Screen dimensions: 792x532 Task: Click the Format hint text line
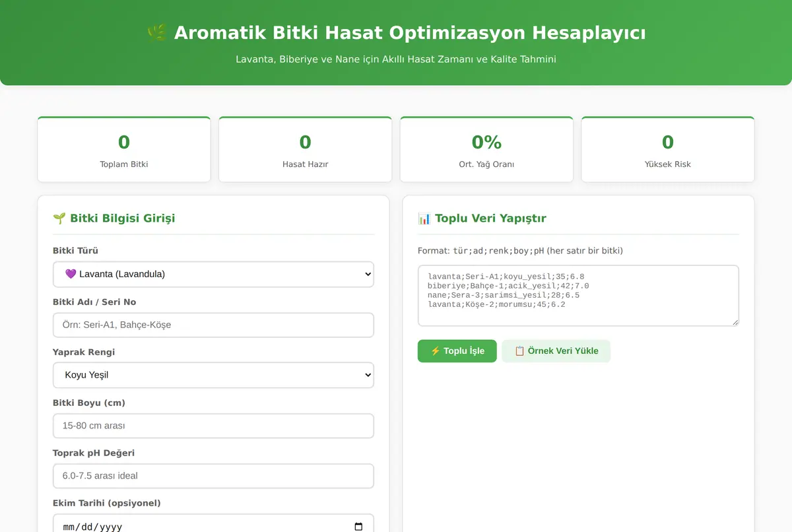point(520,251)
